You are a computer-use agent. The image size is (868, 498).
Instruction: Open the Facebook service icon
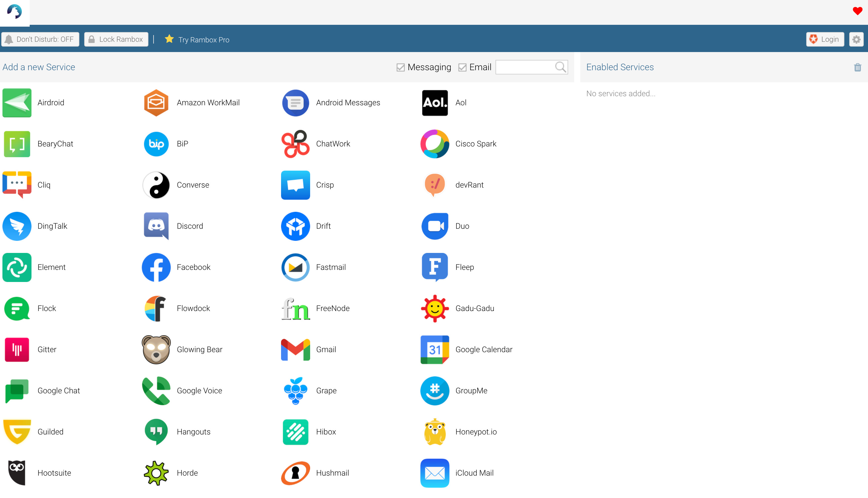pos(156,267)
